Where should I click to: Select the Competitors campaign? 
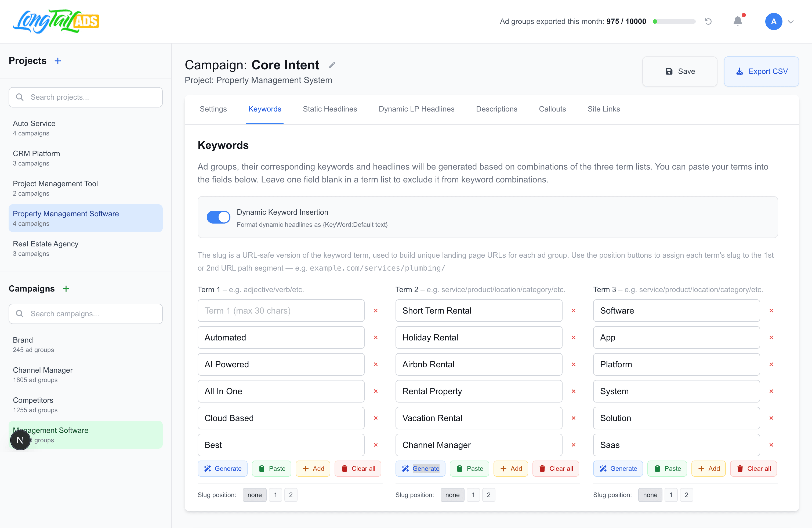point(86,404)
